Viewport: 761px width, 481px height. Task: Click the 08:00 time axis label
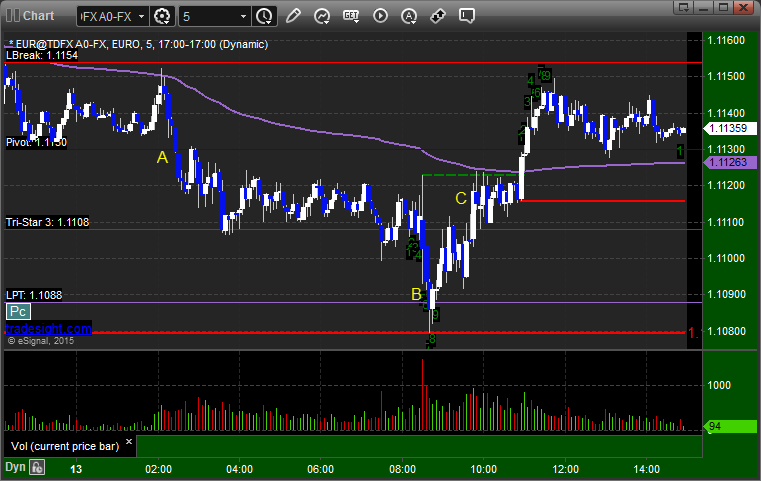coord(402,469)
